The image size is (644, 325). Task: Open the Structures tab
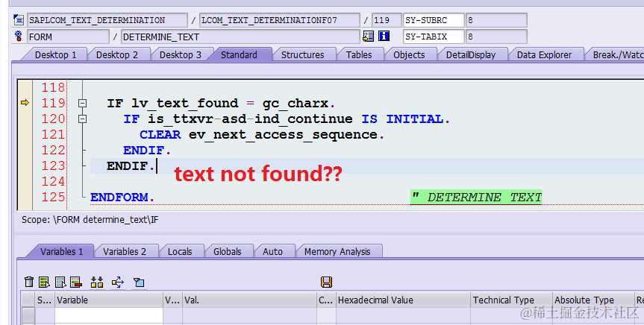[x=303, y=55]
